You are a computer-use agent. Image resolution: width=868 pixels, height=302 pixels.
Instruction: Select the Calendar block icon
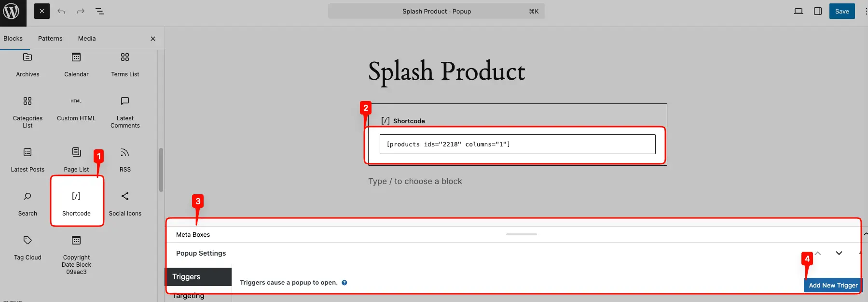tap(76, 64)
